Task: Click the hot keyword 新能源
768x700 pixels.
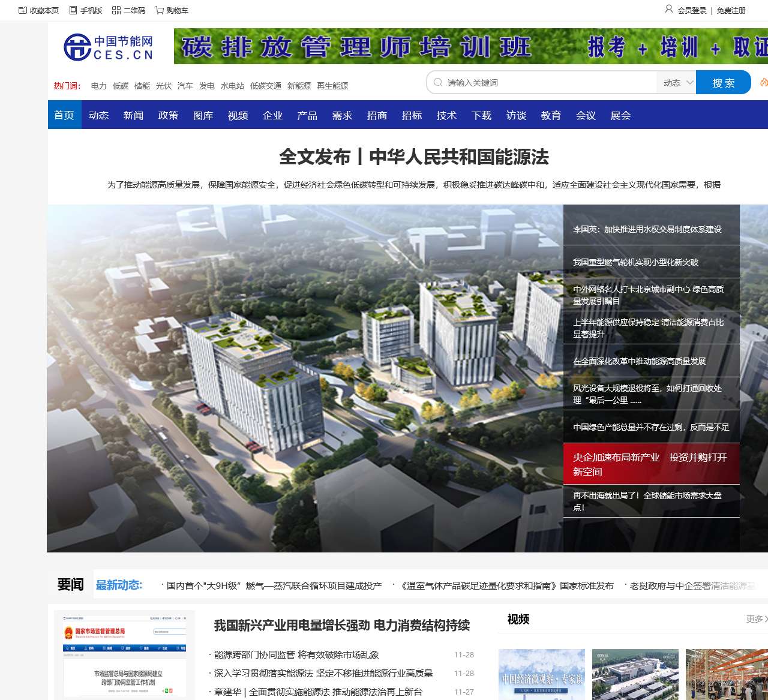Action: pyautogui.click(x=299, y=86)
